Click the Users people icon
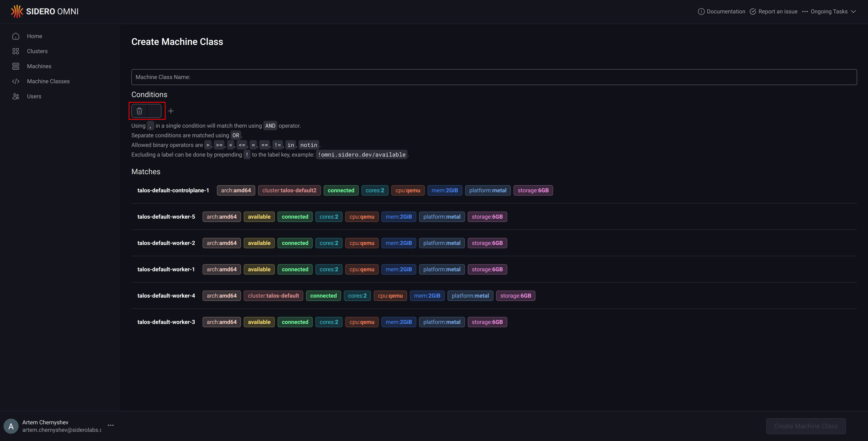Screen dimensions: 868x441 point(16,96)
